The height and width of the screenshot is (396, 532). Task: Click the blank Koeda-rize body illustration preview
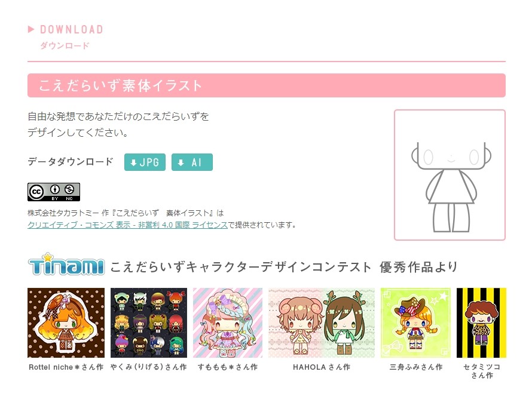click(x=450, y=175)
